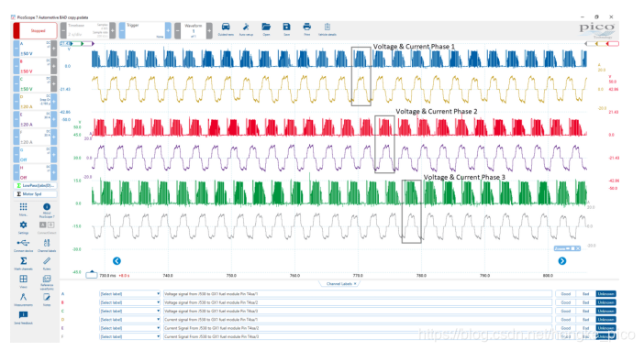The height and width of the screenshot is (351, 644).
Task: Edit channel D current signal description field
Action: [358, 320]
